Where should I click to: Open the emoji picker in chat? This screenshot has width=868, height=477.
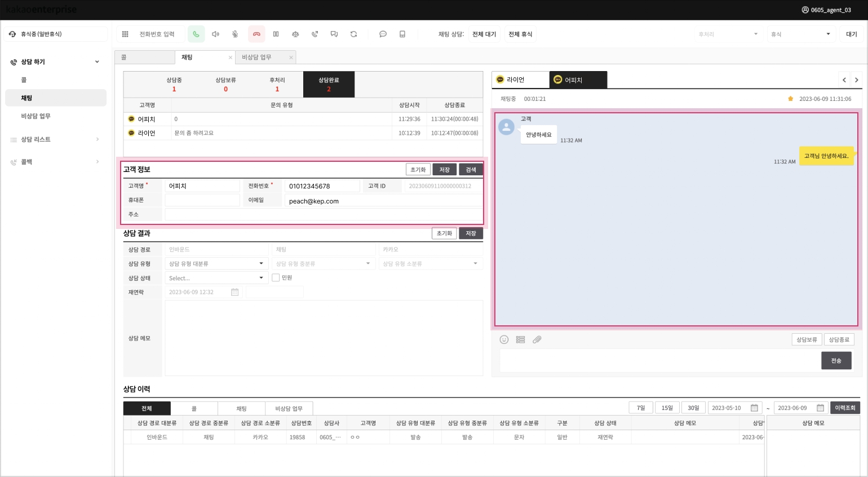(504, 339)
